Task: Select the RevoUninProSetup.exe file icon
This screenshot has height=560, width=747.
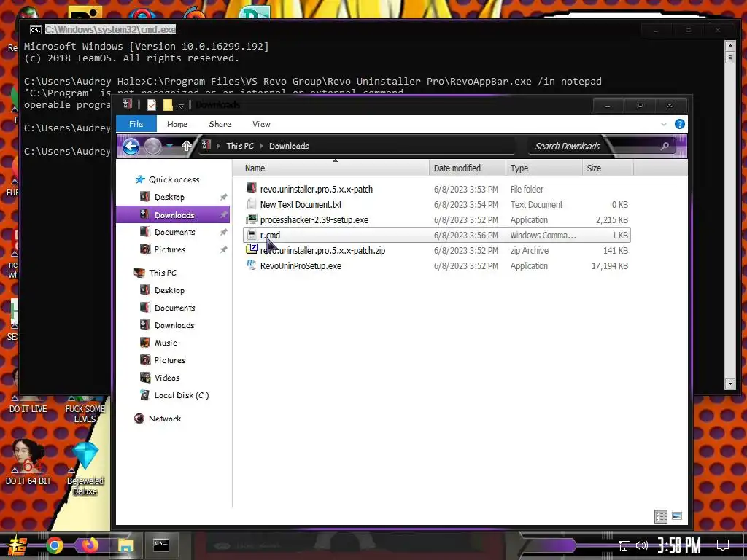Action: click(252, 265)
